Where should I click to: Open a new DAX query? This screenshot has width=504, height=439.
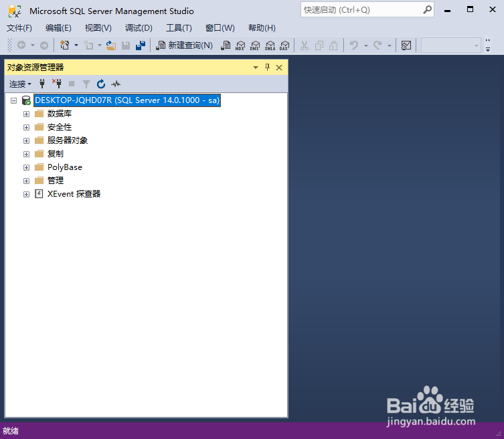pyautogui.click(x=284, y=46)
